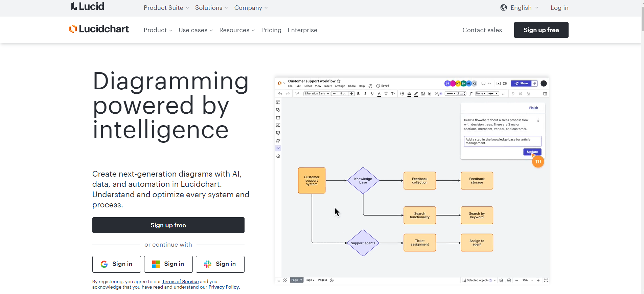Open the puzzle-piece integrations icon
The height and width of the screenshot is (294, 644).
pyautogui.click(x=278, y=156)
